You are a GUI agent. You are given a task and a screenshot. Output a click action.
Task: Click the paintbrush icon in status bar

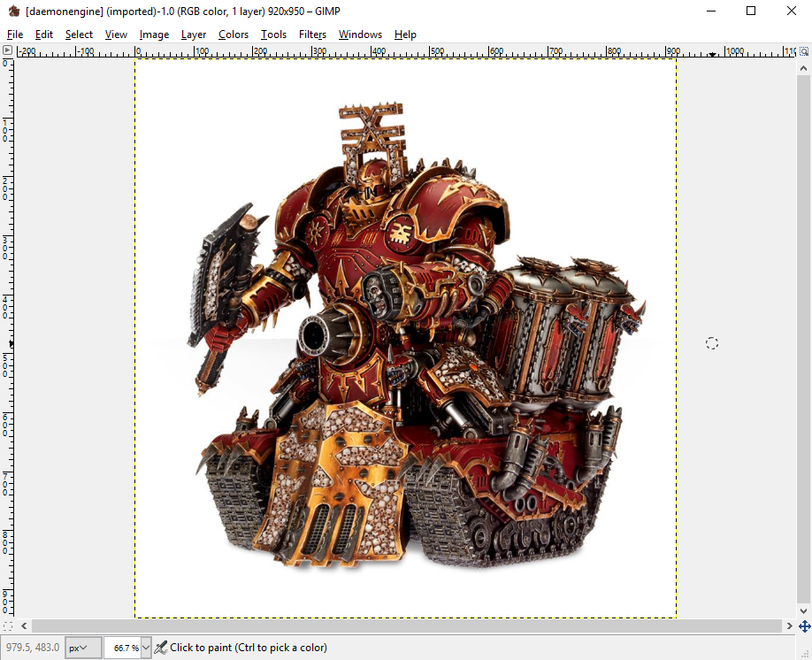(x=160, y=648)
